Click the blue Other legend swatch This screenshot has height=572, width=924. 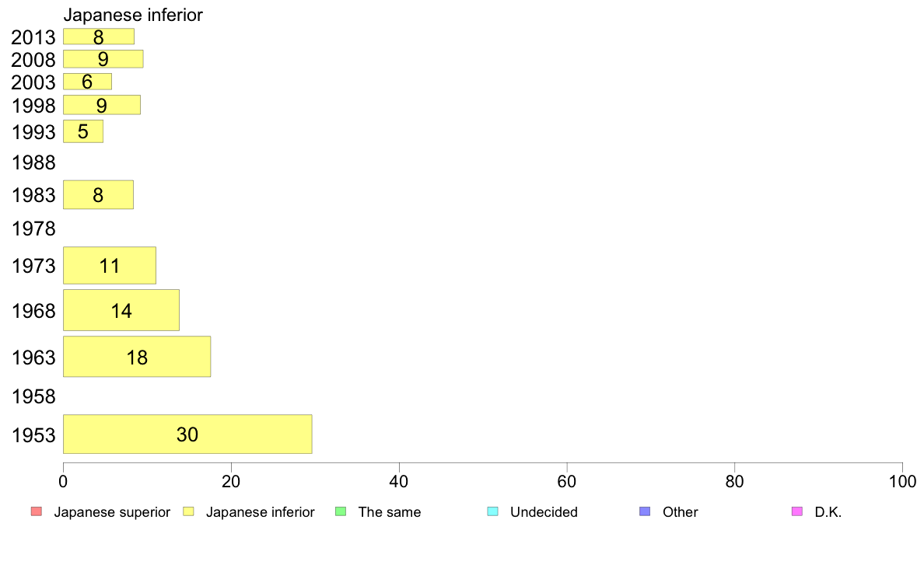point(644,511)
